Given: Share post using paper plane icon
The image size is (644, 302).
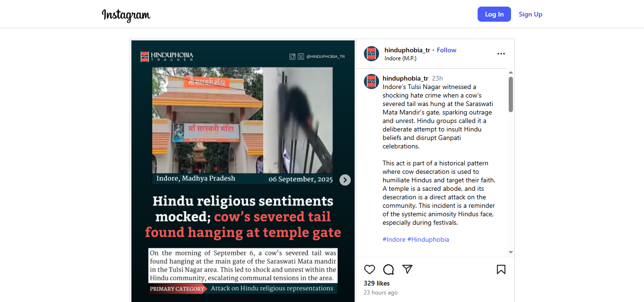Looking at the screenshot, I should tap(407, 269).
